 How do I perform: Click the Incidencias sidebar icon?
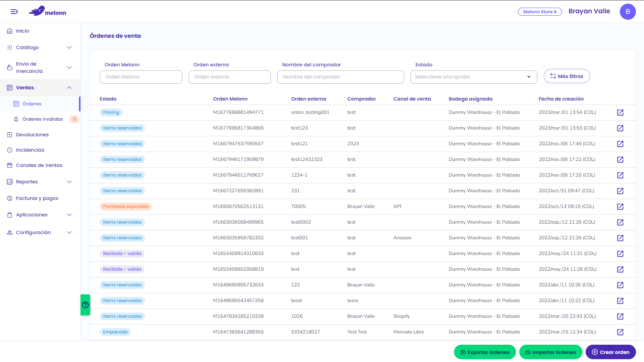coord(10,150)
